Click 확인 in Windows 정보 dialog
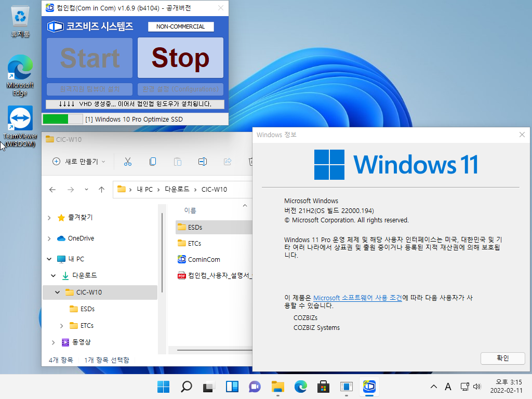Screen dimensions: 532x399 coord(502,358)
